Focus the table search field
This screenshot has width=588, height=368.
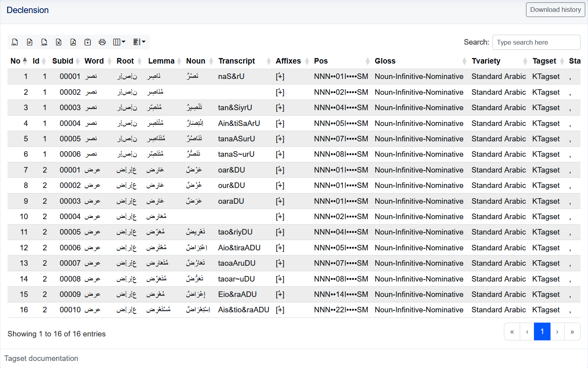click(536, 42)
